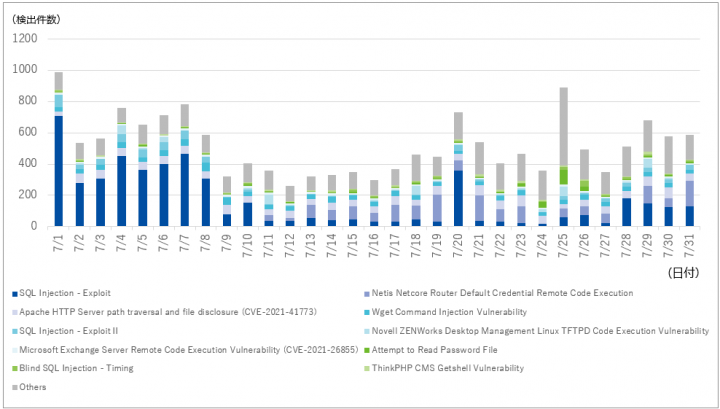The width and height of the screenshot is (720, 409).
Task: Click the 600 y-axis label
Action: pyautogui.click(x=28, y=132)
